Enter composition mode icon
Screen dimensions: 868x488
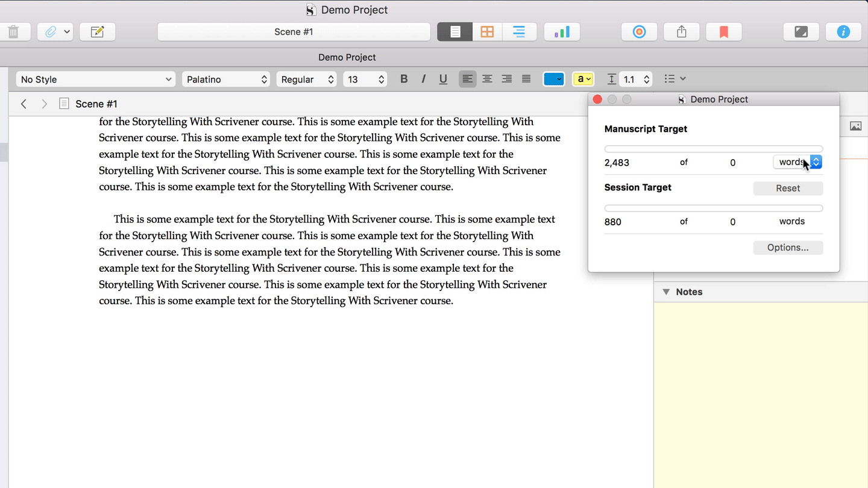pos(801,32)
